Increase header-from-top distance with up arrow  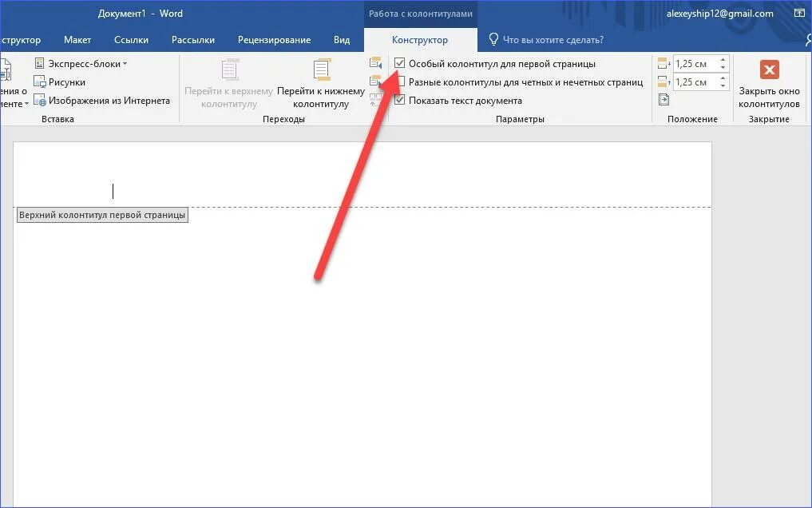coord(723,60)
